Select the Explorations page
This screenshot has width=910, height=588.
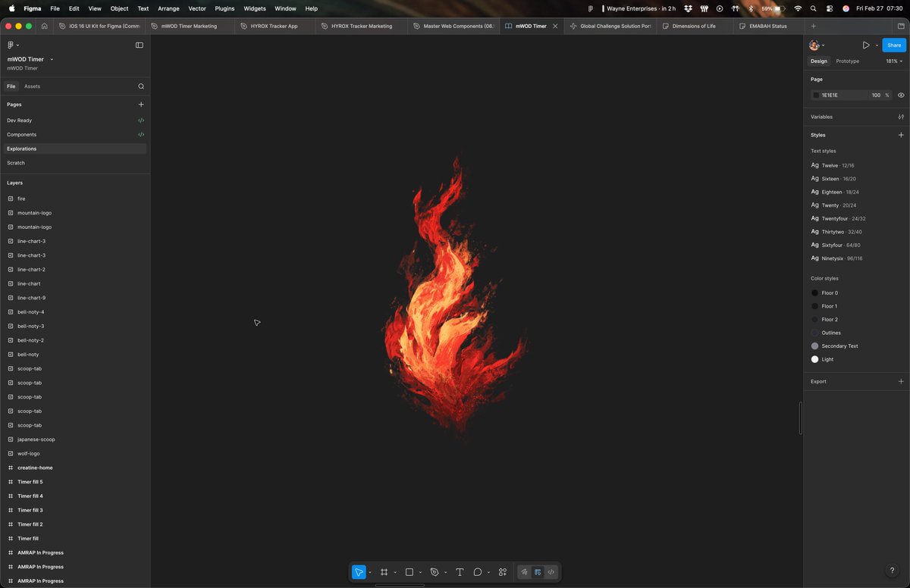coord(75,149)
